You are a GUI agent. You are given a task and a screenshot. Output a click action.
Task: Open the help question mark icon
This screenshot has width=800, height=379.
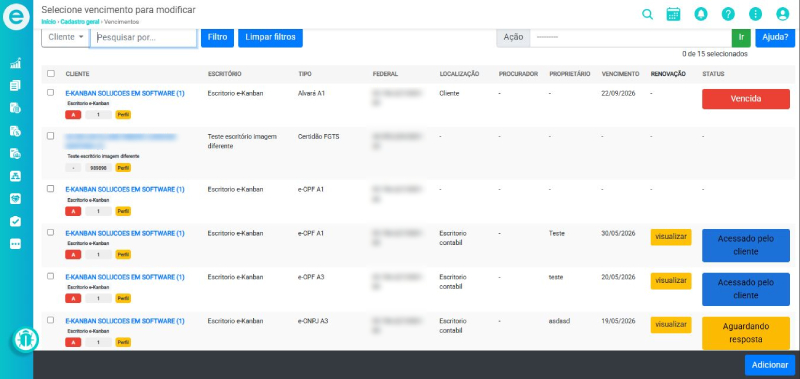(728, 14)
